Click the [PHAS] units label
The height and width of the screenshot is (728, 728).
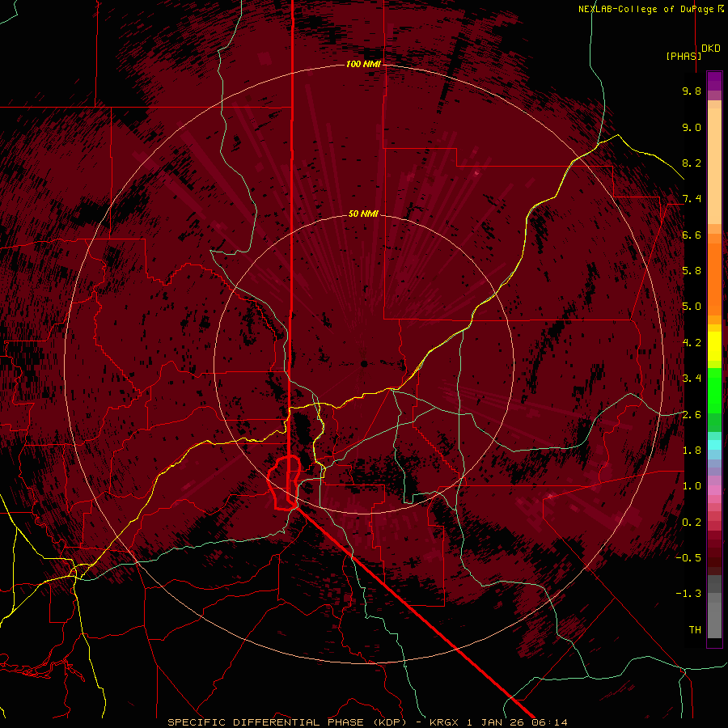tap(684, 56)
